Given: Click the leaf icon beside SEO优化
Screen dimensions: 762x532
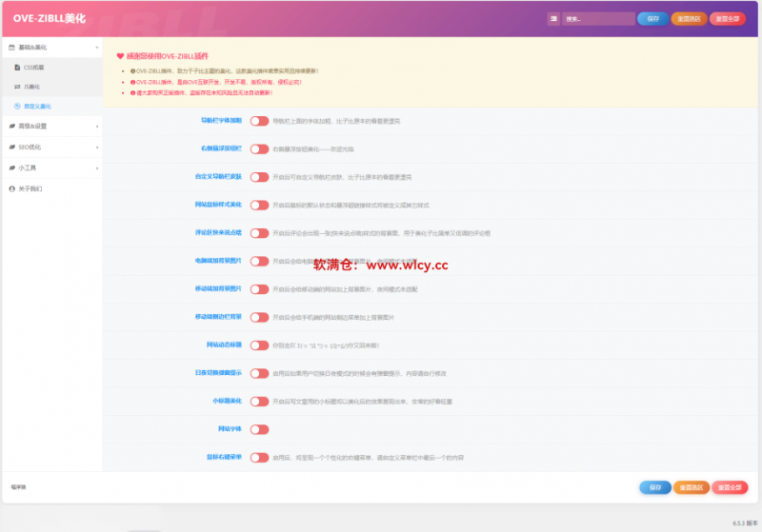Looking at the screenshot, I should coord(11,147).
